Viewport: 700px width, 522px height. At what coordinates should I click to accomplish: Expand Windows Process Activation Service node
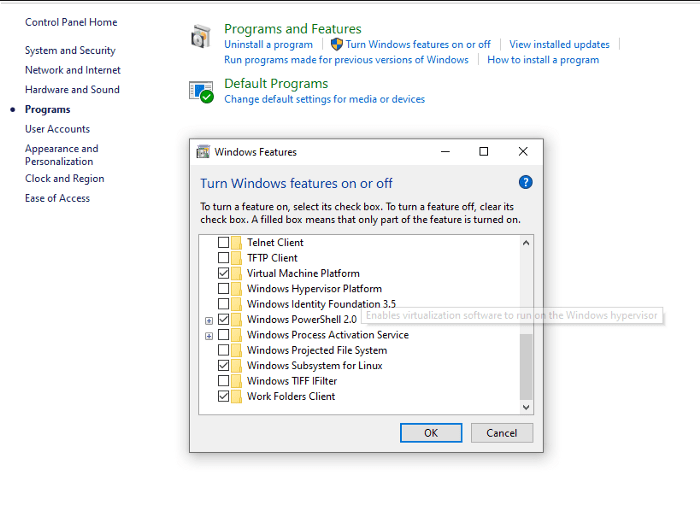pyautogui.click(x=208, y=336)
